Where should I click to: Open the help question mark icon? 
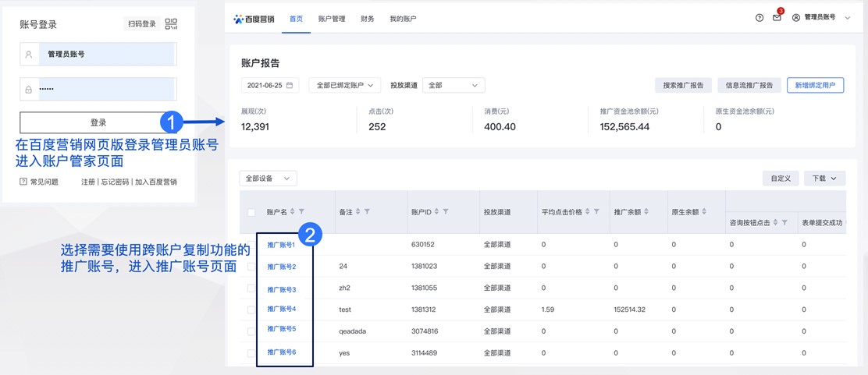[759, 18]
